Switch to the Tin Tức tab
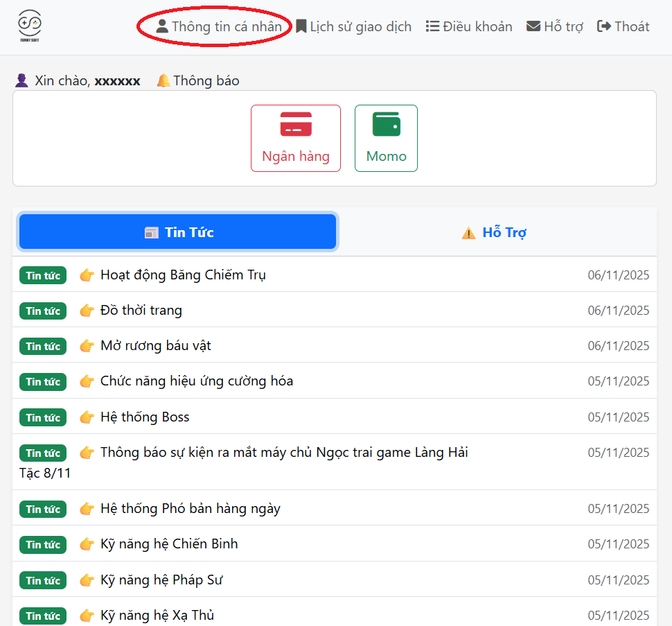The image size is (672, 626). pos(177,232)
